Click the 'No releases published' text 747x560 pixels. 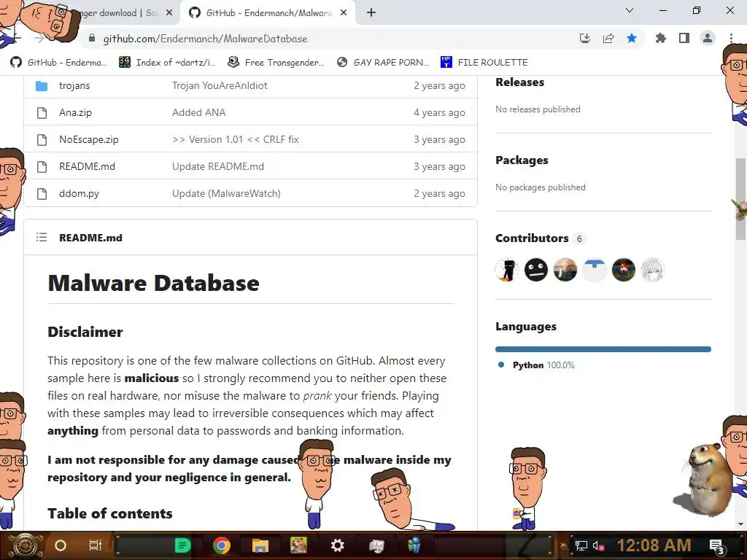point(538,109)
